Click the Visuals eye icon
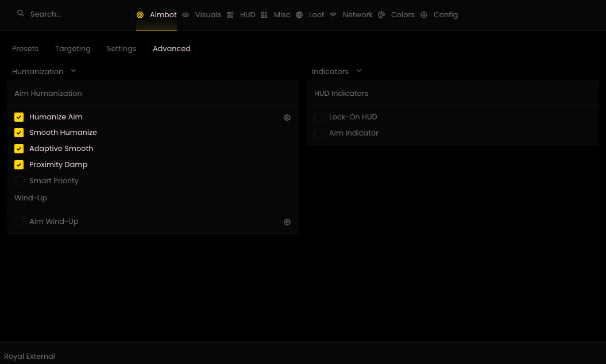 (186, 15)
